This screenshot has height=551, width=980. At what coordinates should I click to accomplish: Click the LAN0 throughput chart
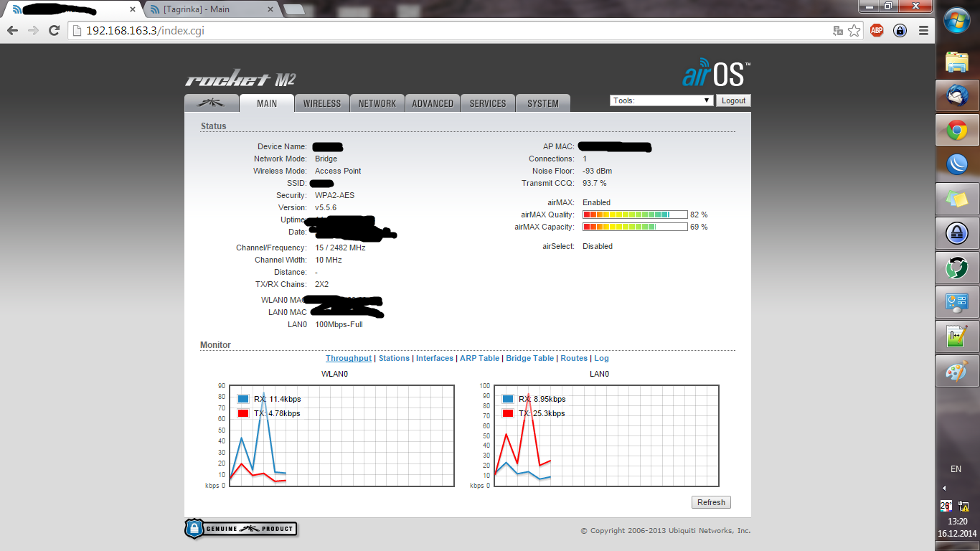[x=606, y=435]
